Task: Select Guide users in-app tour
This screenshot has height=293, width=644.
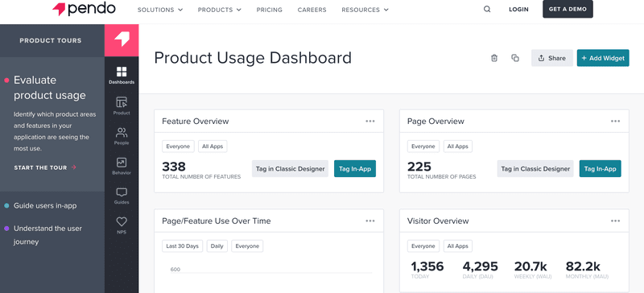Action: [45, 205]
